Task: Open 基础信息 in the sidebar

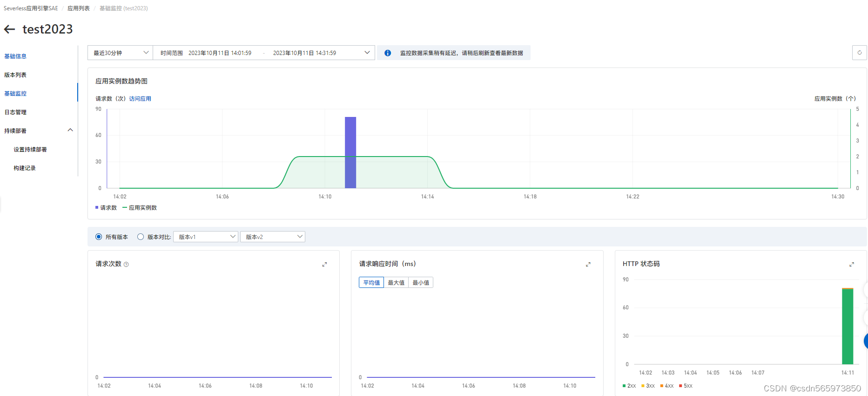Action: [x=15, y=56]
